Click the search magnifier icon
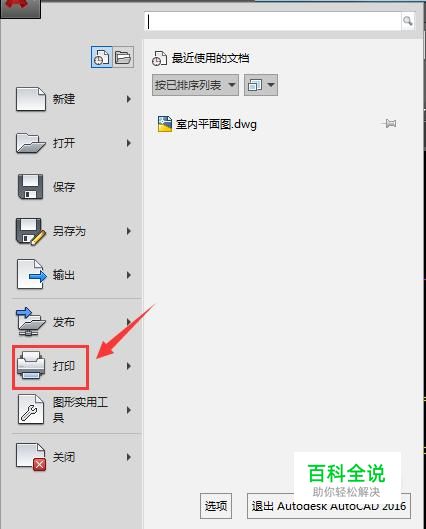The width and height of the screenshot is (426, 529). [408, 21]
